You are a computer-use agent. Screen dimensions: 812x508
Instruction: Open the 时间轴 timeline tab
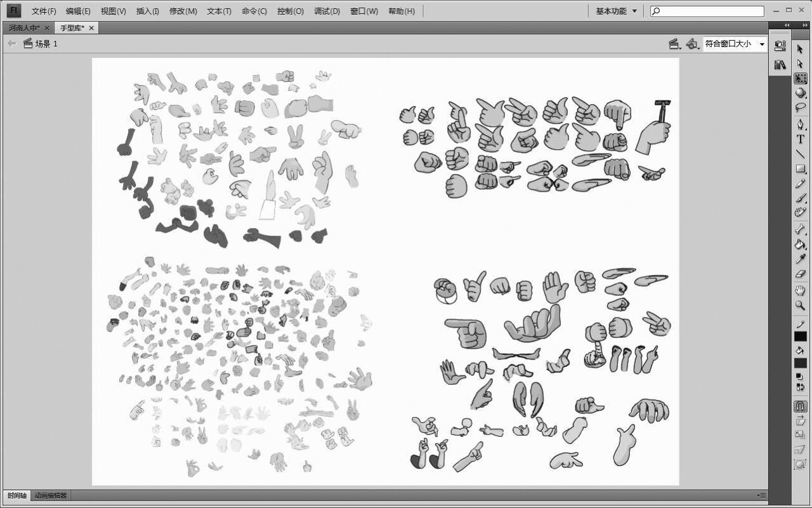[16, 495]
